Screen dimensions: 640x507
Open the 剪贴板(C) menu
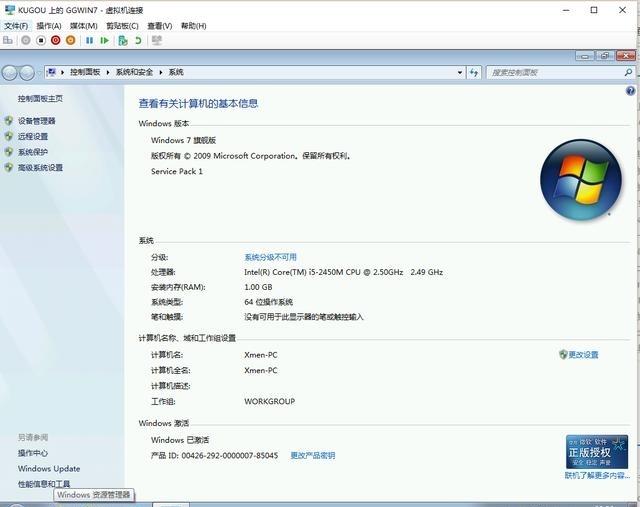coord(122,25)
